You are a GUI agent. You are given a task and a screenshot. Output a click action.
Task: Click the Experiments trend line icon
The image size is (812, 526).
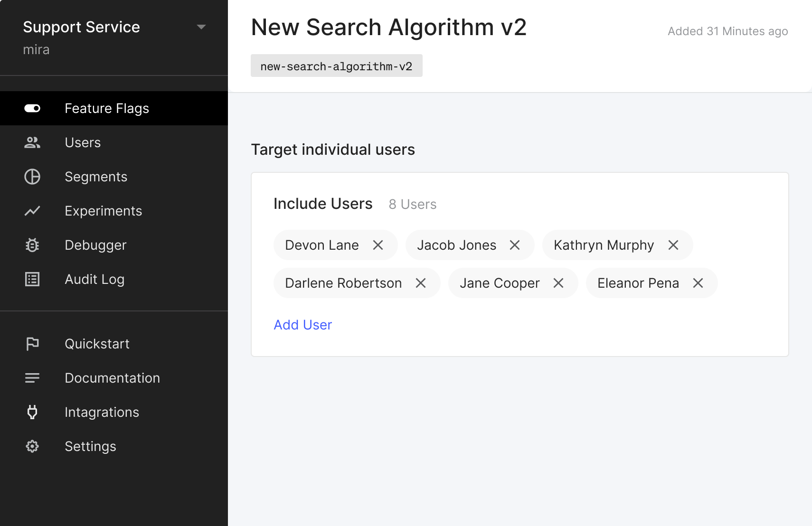(x=32, y=211)
